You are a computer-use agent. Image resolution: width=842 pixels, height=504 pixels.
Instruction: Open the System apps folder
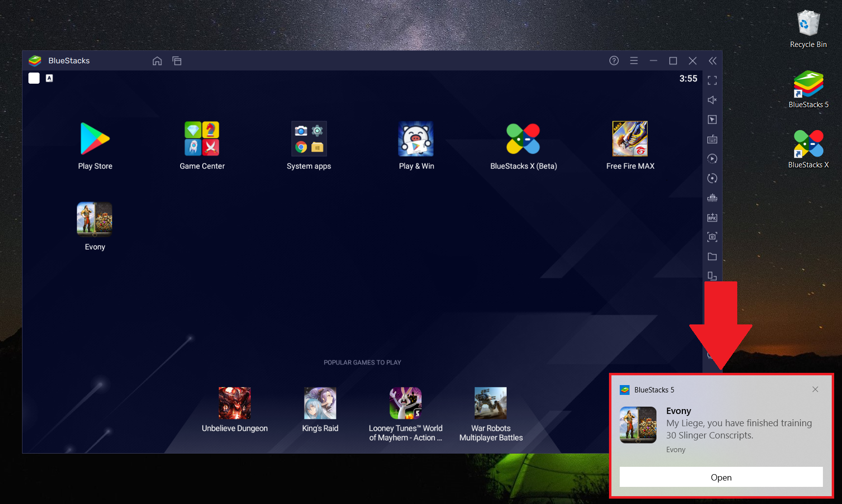click(x=309, y=139)
